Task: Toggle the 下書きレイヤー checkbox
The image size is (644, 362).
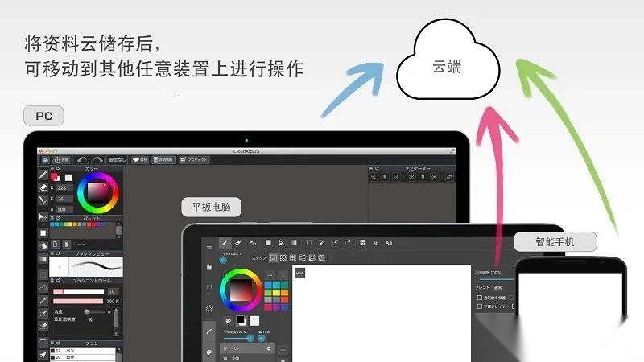Action: (x=480, y=306)
